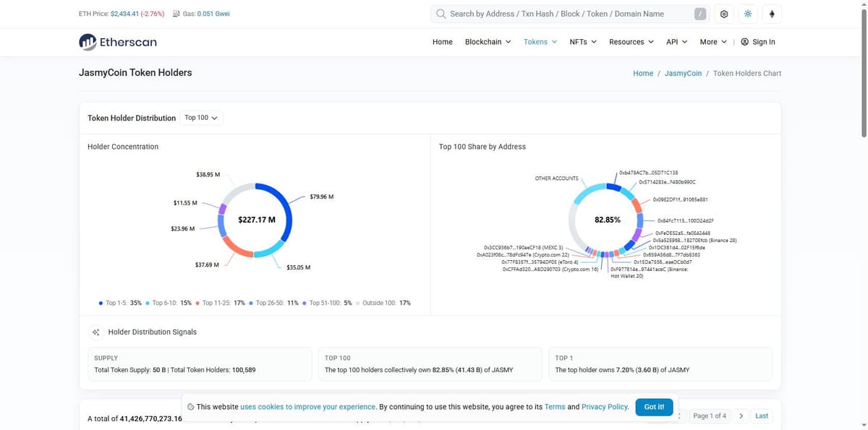Expand the More menu
The height and width of the screenshot is (430, 868).
[713, 42]
